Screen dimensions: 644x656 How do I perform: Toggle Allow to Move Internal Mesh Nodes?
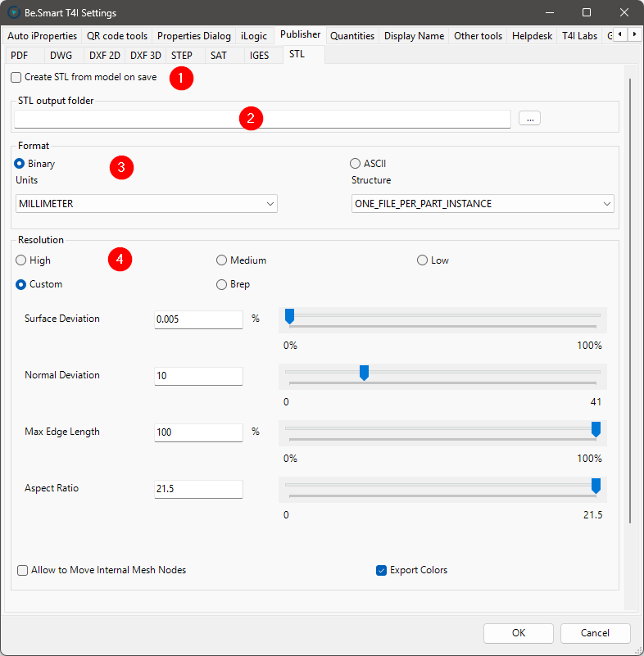click(23, 570)
